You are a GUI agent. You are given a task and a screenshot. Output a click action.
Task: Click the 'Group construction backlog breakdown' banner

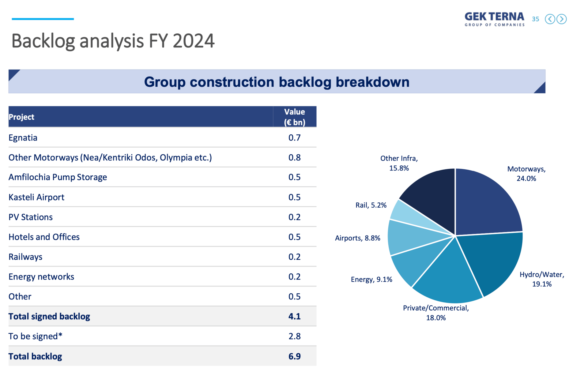pos(277,81)
